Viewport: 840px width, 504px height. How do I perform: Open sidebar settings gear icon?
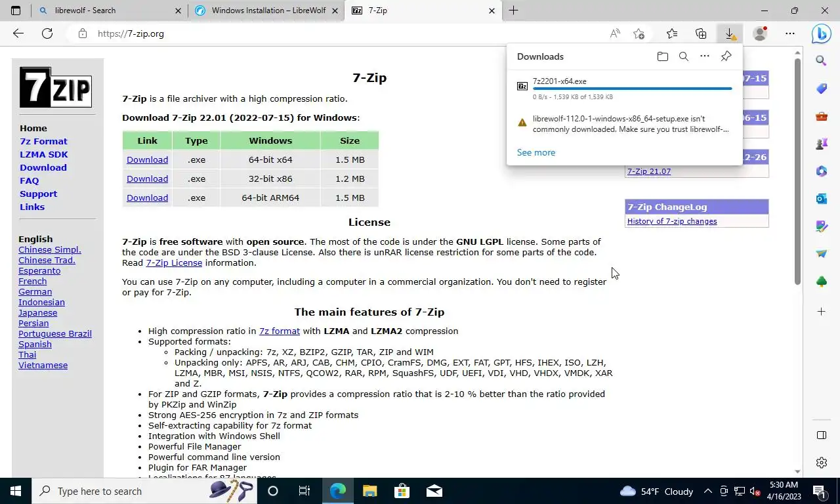click(822, 463)
